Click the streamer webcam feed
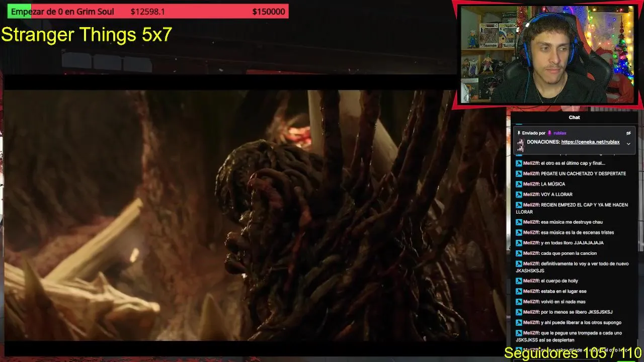This screenshot has width=644, height=362. coord(548,55)
